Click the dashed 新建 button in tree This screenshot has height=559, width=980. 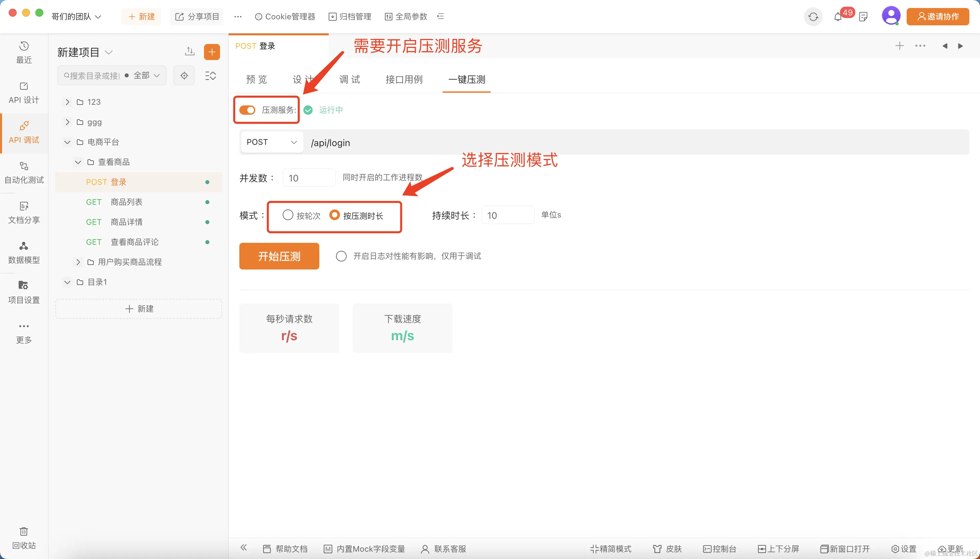click(139, 309)
